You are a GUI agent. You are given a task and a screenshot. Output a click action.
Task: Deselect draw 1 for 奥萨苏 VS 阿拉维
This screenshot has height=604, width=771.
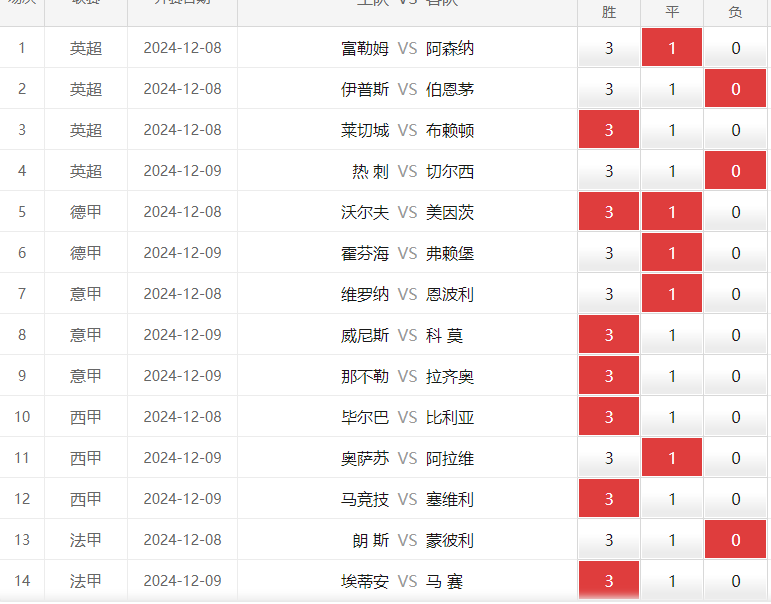coord(672,457)
